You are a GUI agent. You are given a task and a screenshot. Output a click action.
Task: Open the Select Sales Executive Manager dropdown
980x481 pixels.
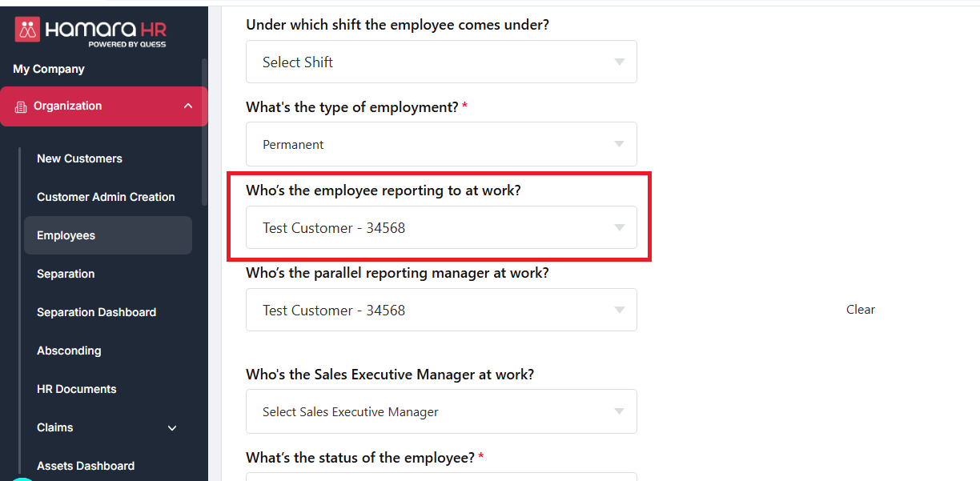click(441, 411)
